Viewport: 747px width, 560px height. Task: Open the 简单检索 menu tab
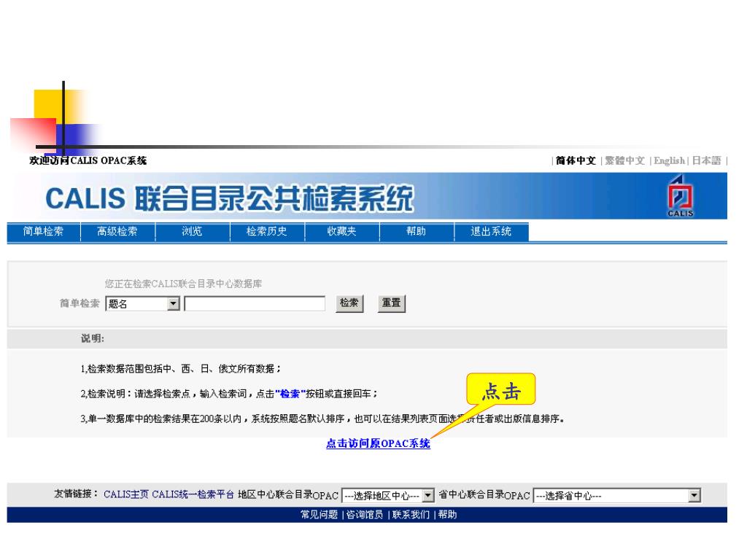43,231
